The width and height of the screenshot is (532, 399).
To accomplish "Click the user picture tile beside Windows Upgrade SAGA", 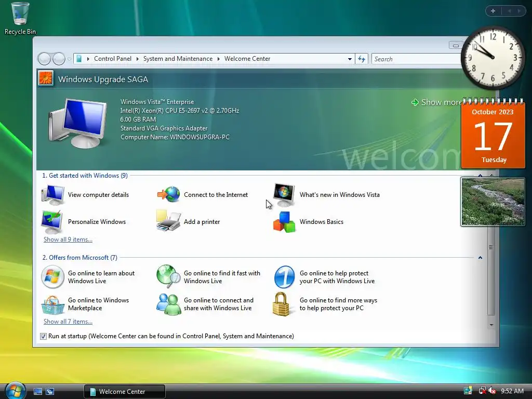I will 46,78.
